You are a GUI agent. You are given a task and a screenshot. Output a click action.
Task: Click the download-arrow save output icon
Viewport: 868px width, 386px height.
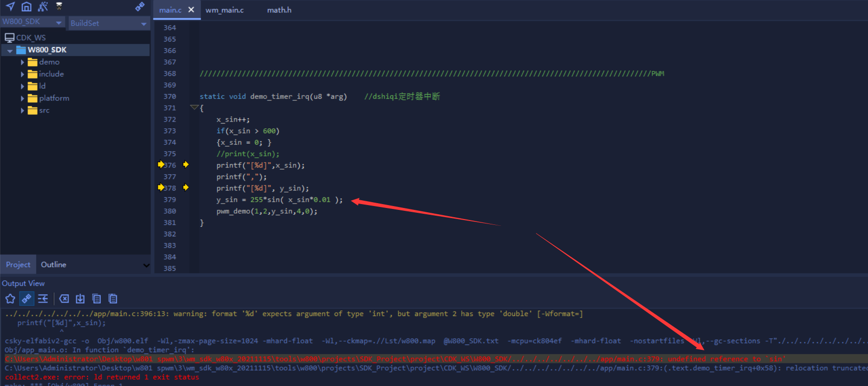pos(80,299)
